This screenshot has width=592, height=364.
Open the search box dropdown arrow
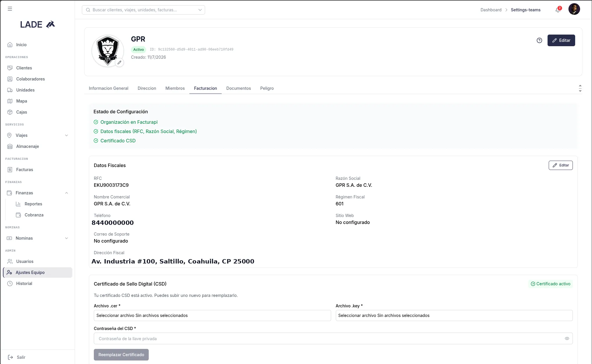click(200, 10)
